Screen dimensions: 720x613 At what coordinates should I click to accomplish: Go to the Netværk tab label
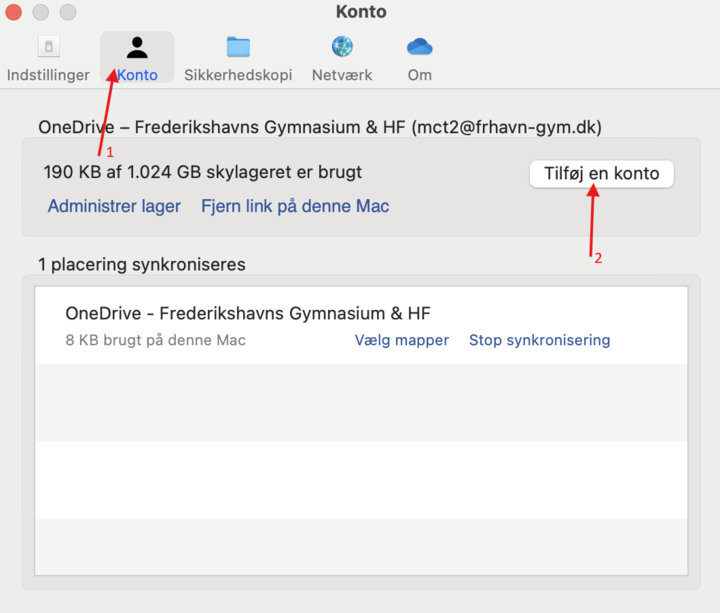[342, 75]
